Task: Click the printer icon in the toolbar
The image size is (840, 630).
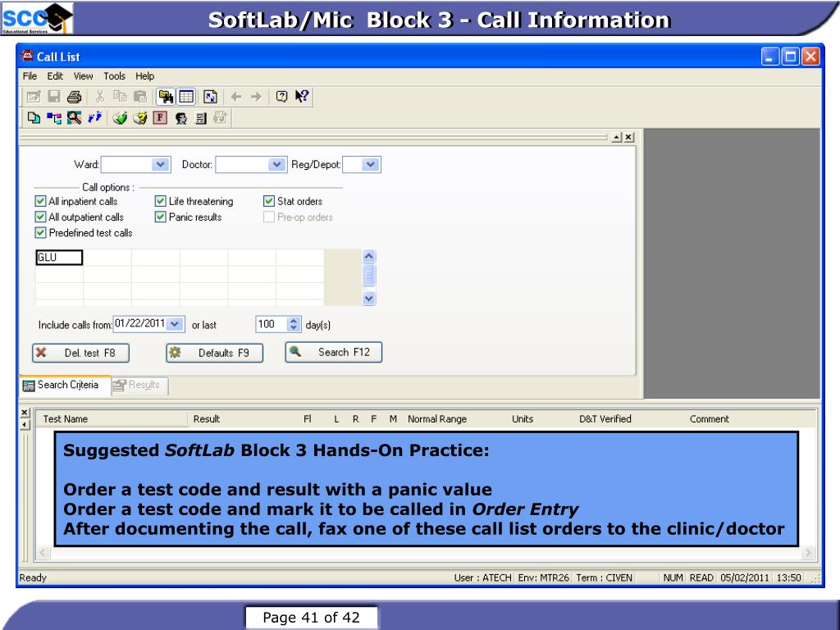Action: (x=74, y=97)
